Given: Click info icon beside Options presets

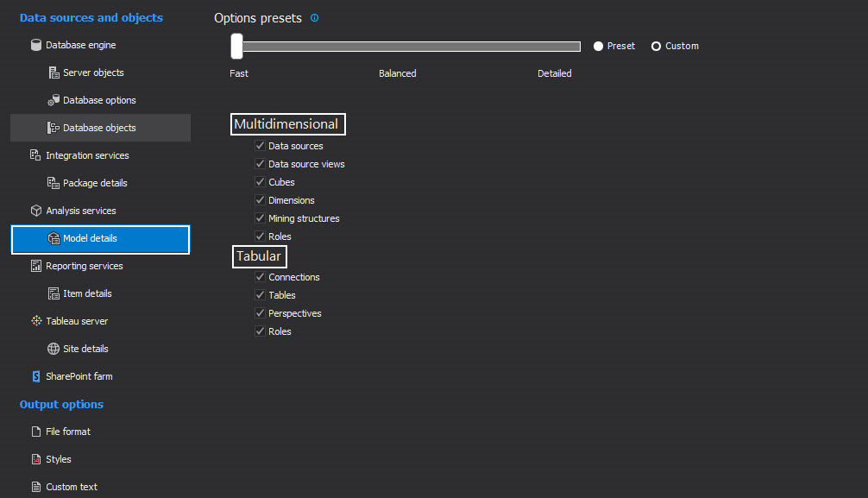Looking at the screenshot, I should tap(314, 18).
